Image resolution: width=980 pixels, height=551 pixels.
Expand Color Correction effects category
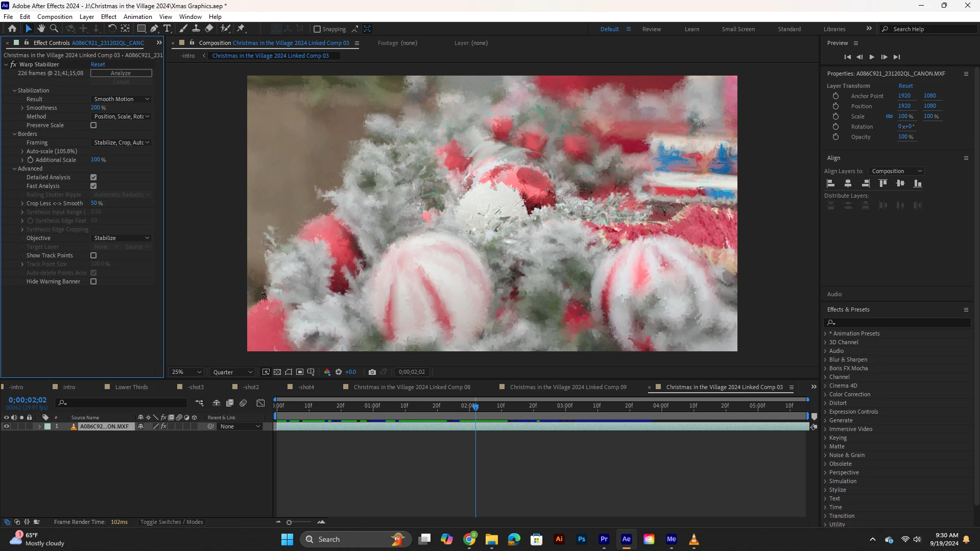825,394
